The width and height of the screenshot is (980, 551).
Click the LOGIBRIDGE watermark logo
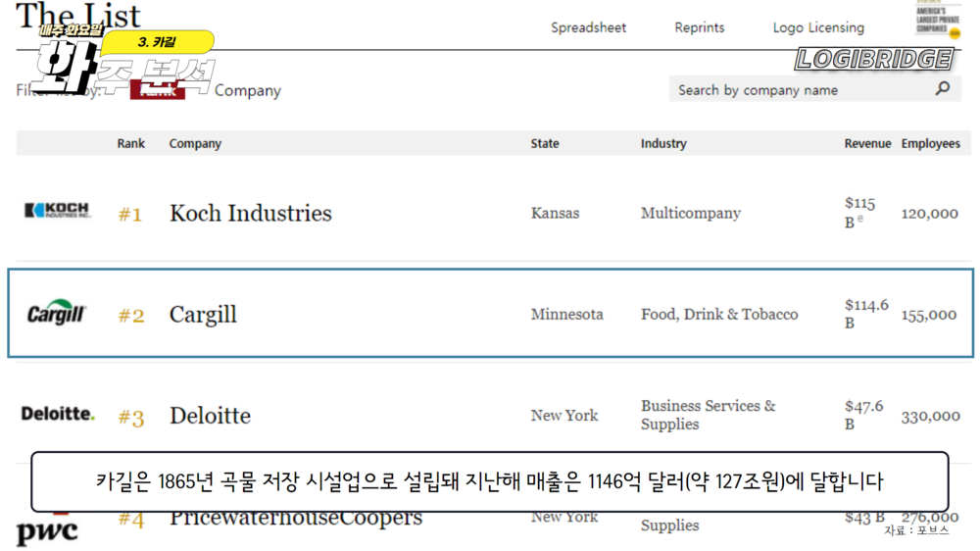click(x=874, y=59)
